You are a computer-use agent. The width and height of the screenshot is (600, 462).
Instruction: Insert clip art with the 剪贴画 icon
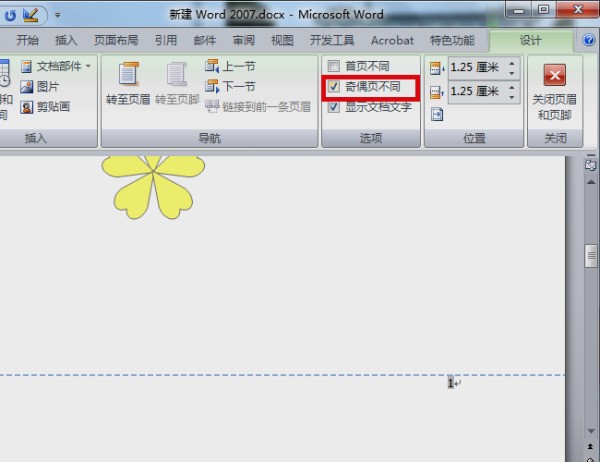[x=27, y=108]
